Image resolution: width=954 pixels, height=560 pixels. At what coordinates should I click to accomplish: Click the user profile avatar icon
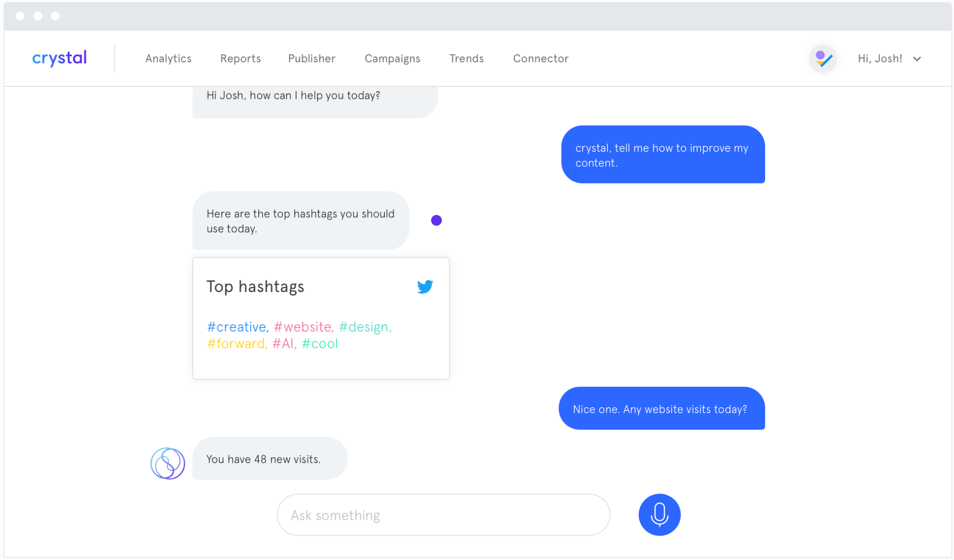tap(822, 59)
